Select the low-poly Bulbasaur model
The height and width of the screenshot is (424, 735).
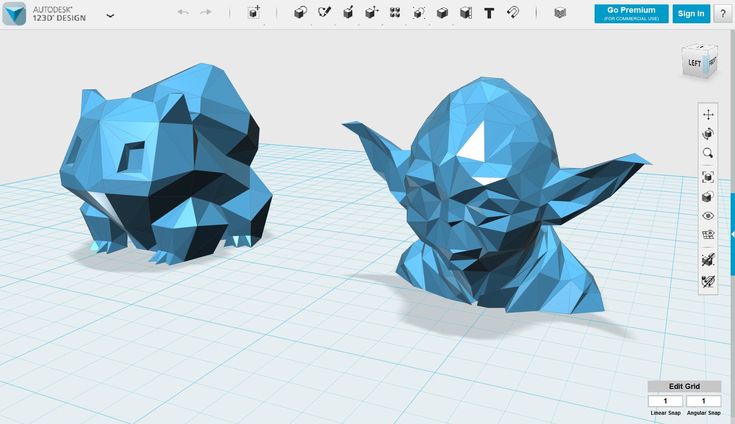[164, 164]
